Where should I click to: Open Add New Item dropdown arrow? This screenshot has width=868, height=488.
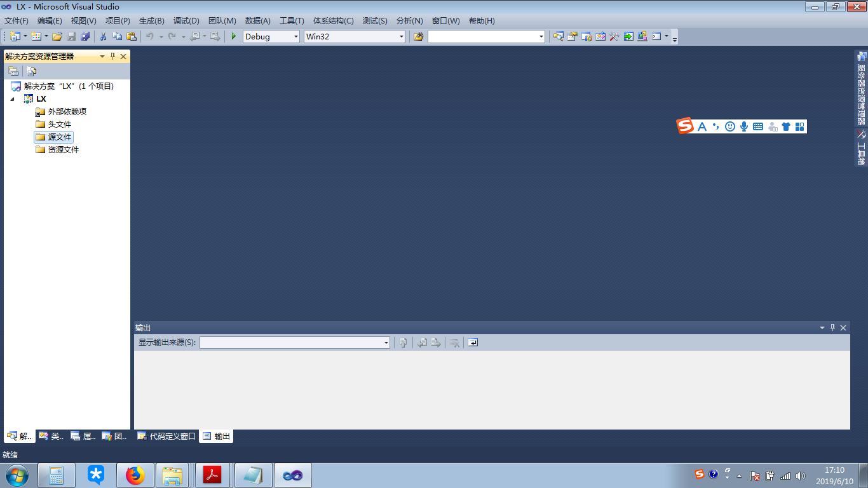click(x=46, y=36)
